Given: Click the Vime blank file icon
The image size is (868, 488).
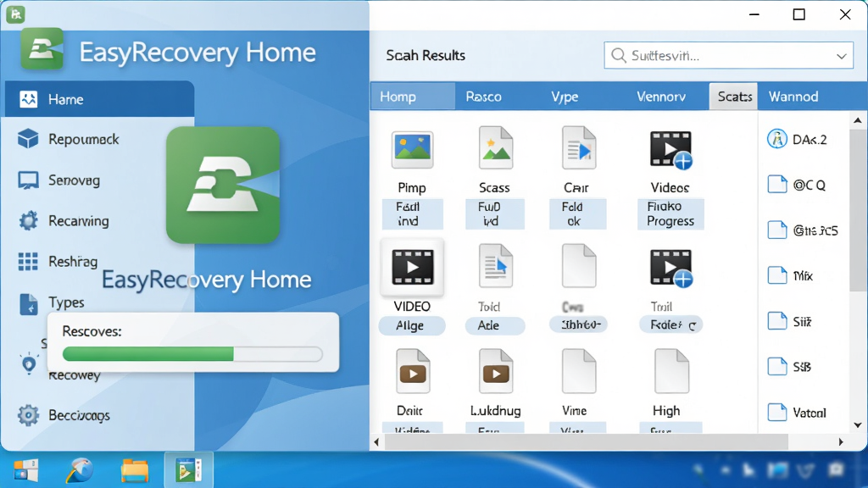Looking at the screenshot, I should coord(578,371).
